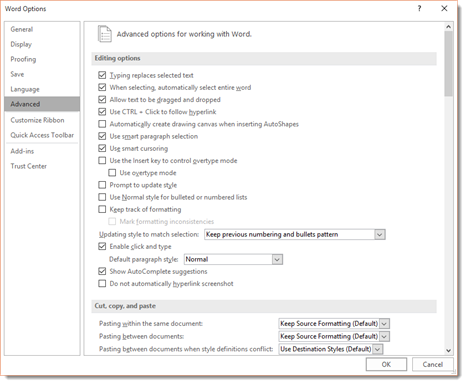This screenshot has height=384, width=466.
Task: Toggle Enable click and type
Action: click(102, 247)
